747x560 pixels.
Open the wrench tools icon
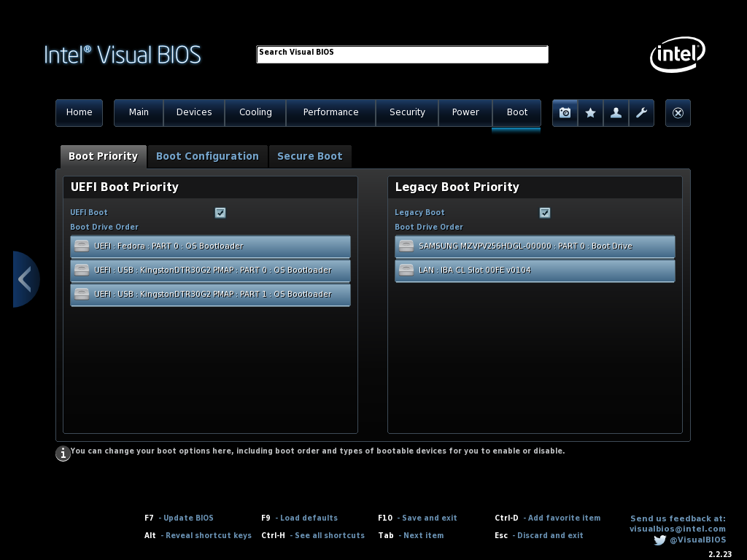tap(641, 113)
